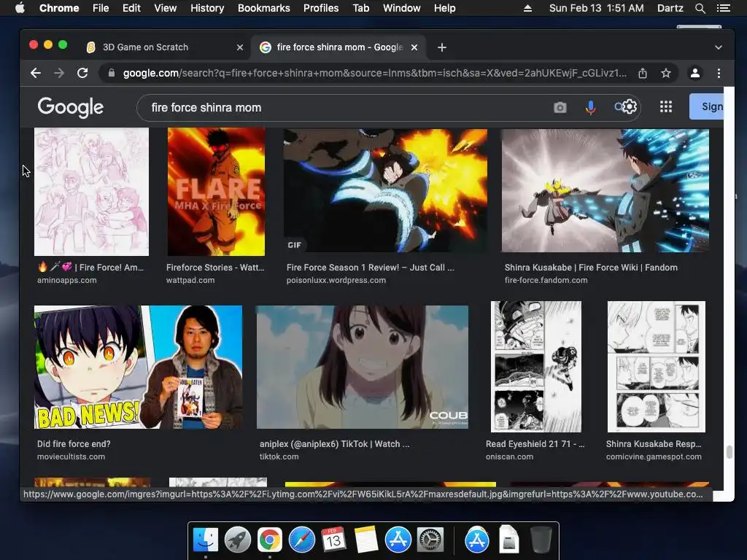The image size is (747, 560).
Task: Open the Chrome profile avatar
Action: [695, 73]
